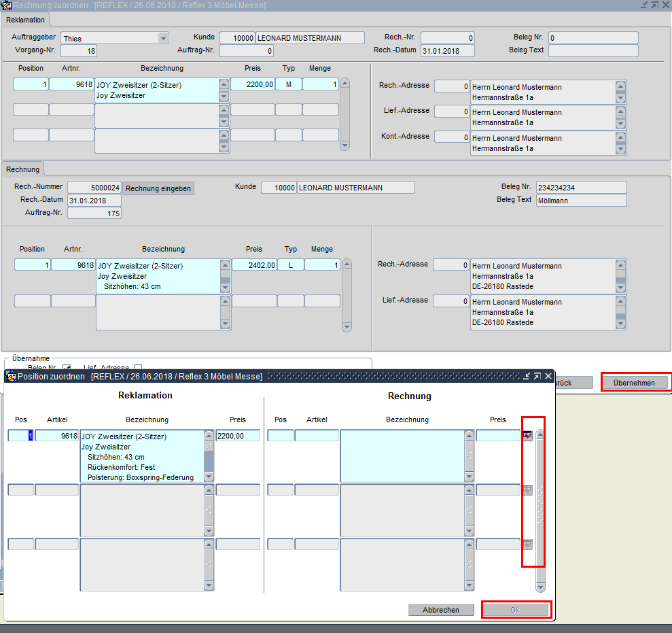Image resolution: width=672 pixels, height=633 pixels.
Task: Switch to the Reklamation tab
Action: [x=25, y=20]
